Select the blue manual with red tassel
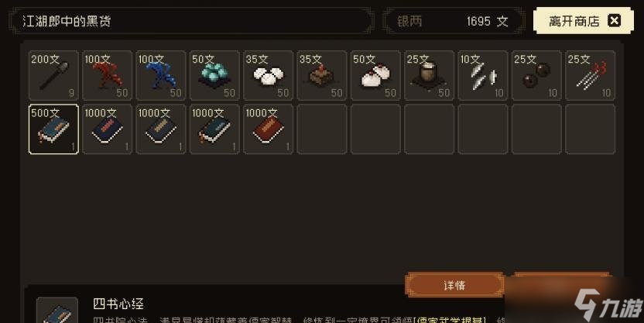This screenshot has height=323, width=644. [x=214, y=129]
